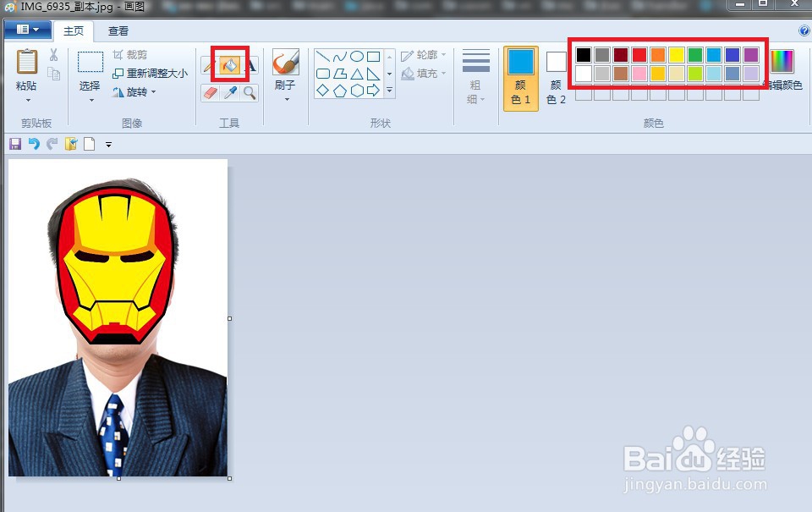Click the New blank document icon
The width and height of the screenshot is (812, 512).
coord(89,144)
